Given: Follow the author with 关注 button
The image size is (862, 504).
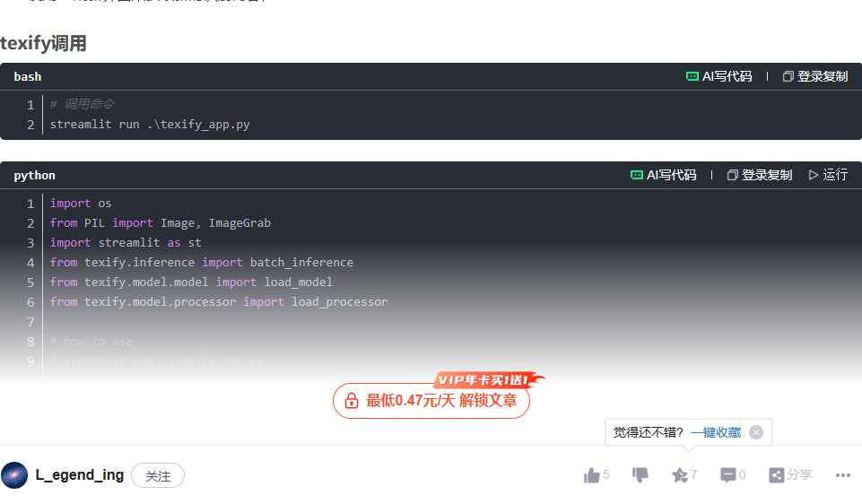Looking at the screenshot, I should click(x=158, y=476).
